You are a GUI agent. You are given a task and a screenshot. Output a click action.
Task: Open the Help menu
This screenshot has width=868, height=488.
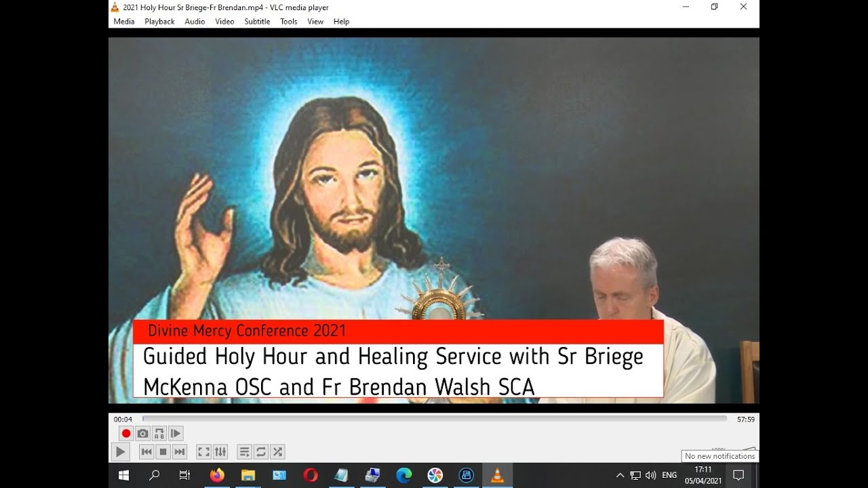click(x=341, y=22)
